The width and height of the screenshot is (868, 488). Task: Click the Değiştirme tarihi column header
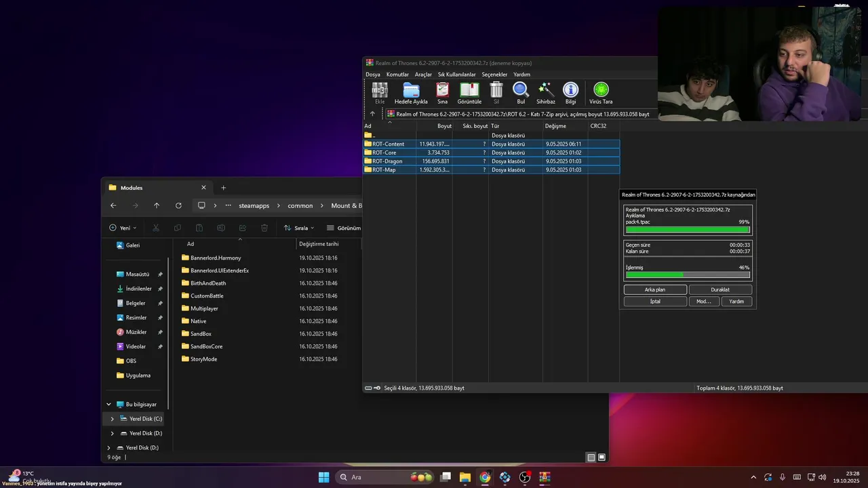tap(319, 244)
